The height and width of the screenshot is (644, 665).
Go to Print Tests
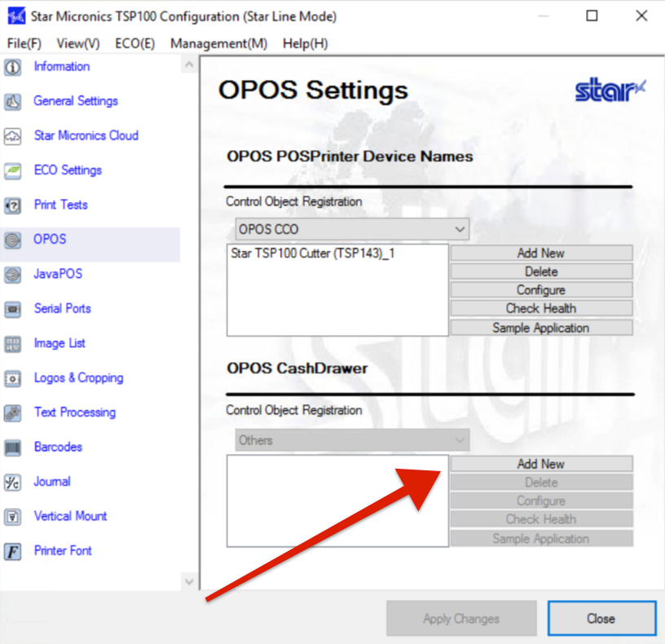[x=61, y=205]
